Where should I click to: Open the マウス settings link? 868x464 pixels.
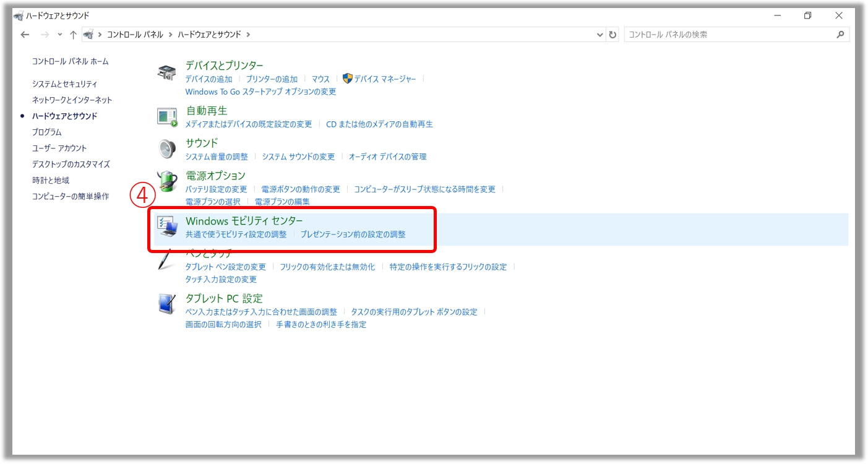(320, 79)
